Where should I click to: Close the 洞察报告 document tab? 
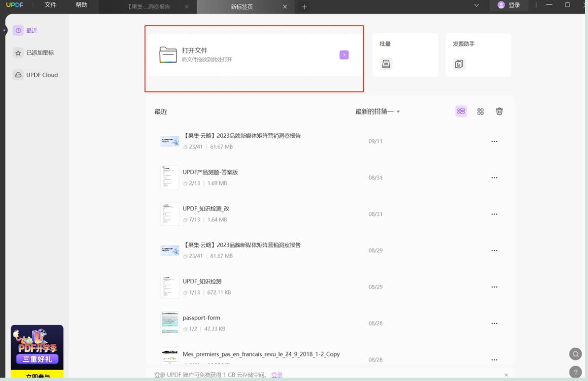187,7
